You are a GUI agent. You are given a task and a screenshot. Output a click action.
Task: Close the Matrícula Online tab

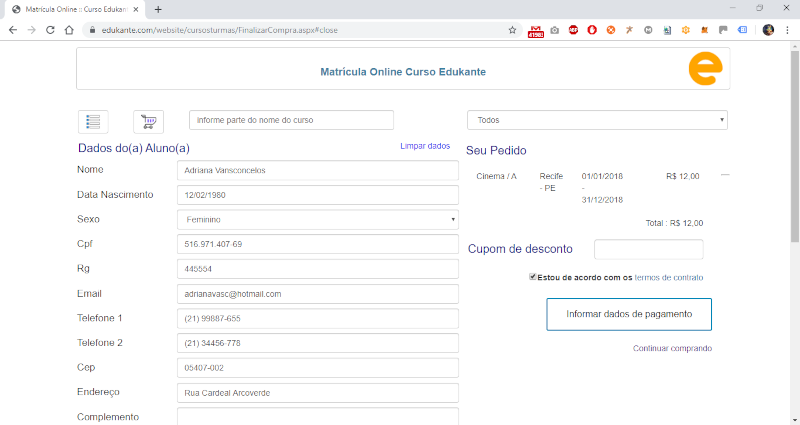pos(136,9)
